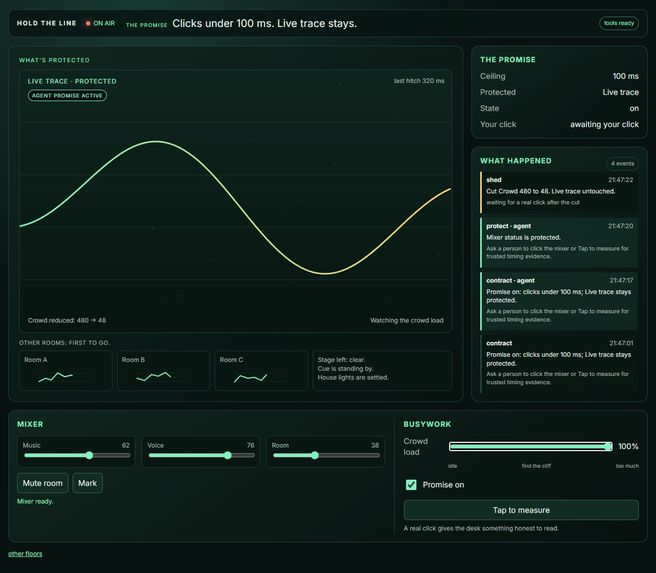Adjust the Voice mixer slider
The height and width of the screenshot is (573, 656).
pyautogui.click(x=202, y=455)
